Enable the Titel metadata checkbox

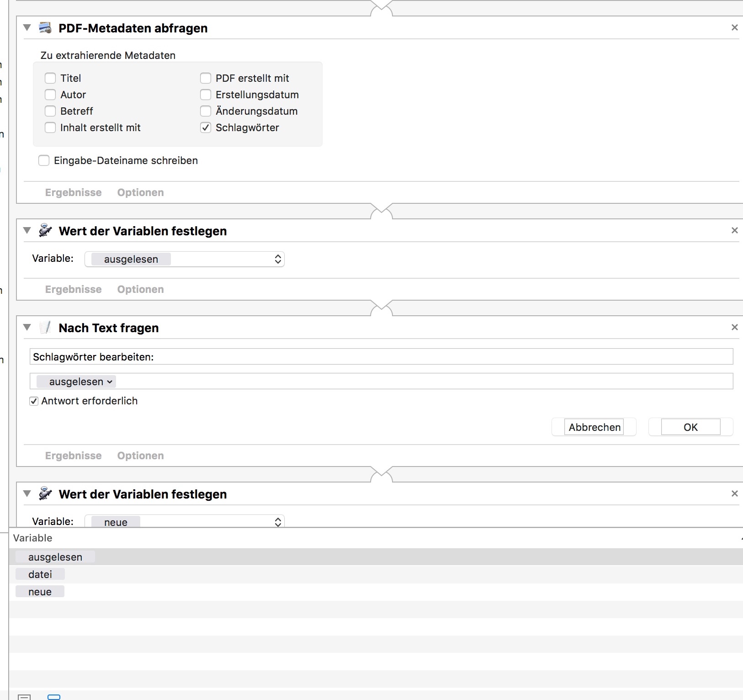pos(50,78)
